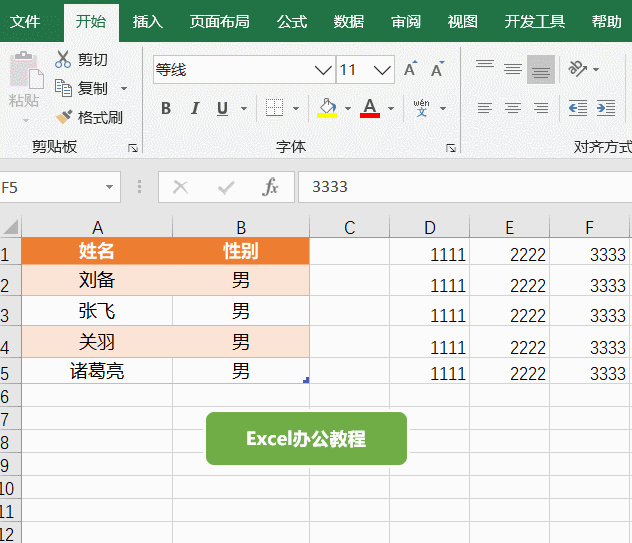Click the green Excel办公教程 button
Image resolution: width=632 pixels, height=543 pixels.
tap(306, 438)
